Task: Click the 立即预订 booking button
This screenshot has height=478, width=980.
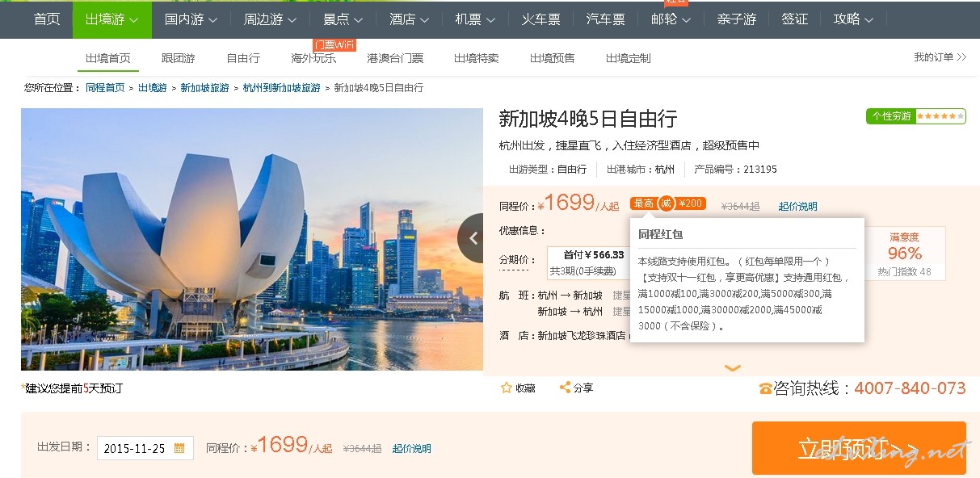Action: pos(859,448)
